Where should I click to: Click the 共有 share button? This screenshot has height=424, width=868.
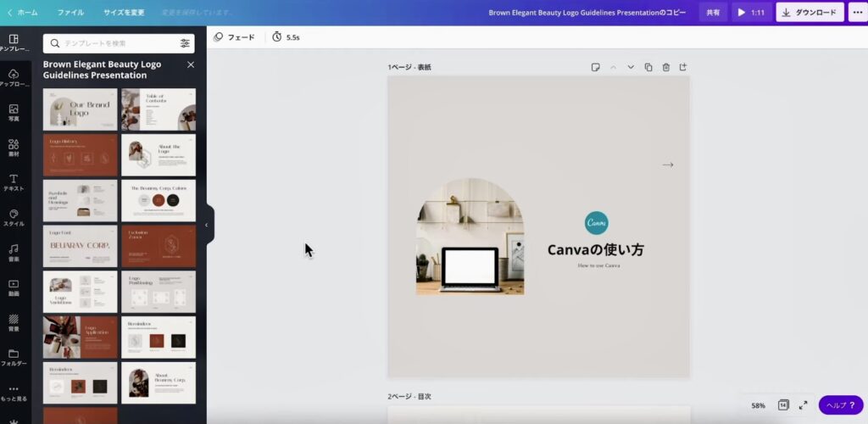coord(713,12)
